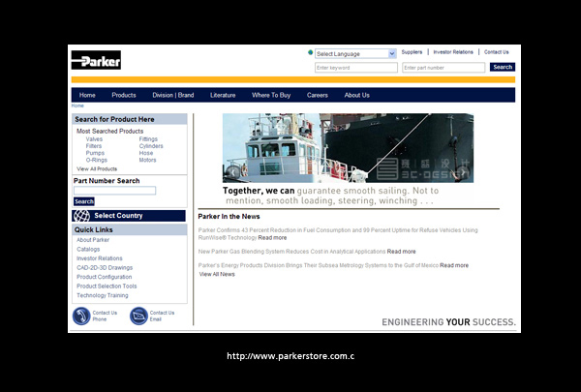Screen dimensions: 581x392
Task: Click the Select Country label
Action: pos(118,216)
